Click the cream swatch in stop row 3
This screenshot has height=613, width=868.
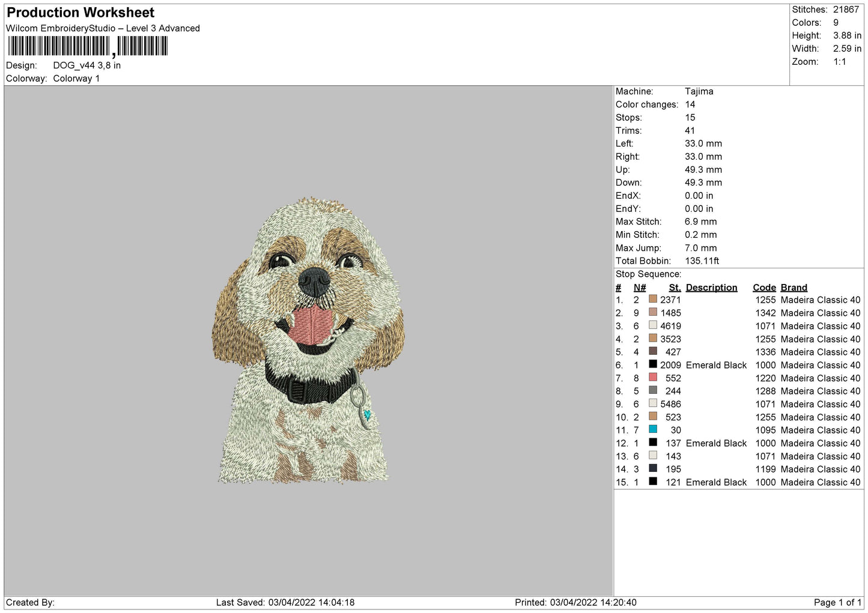[653, 325]
